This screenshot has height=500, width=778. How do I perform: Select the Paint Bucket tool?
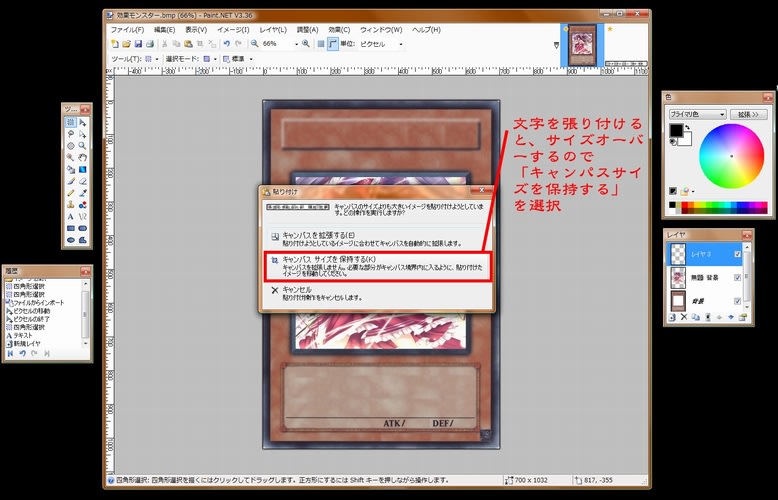(x=70, y=170)
